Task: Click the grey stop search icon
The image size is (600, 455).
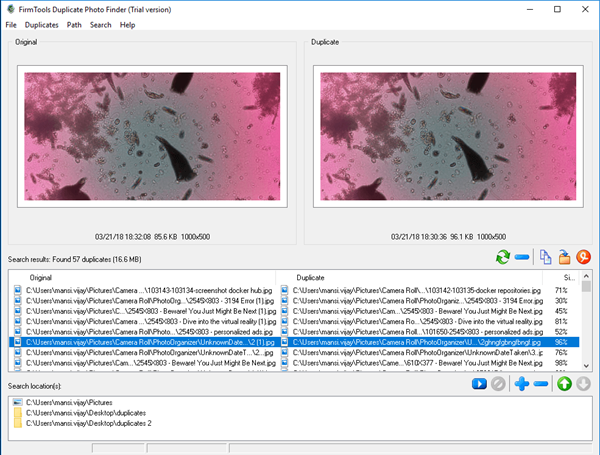Action: click(498, 384)
